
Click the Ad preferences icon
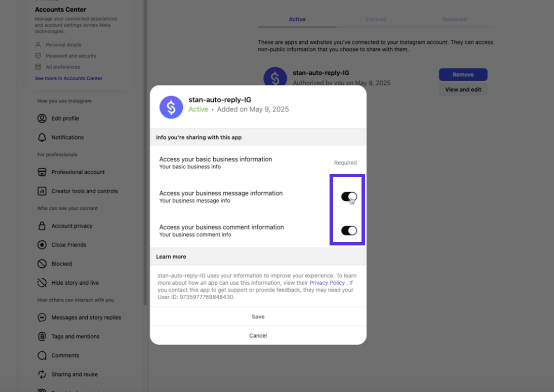38,67
